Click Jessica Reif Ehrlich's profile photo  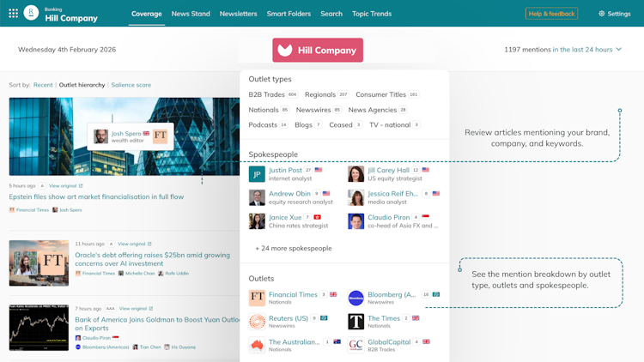pos(355,197)
